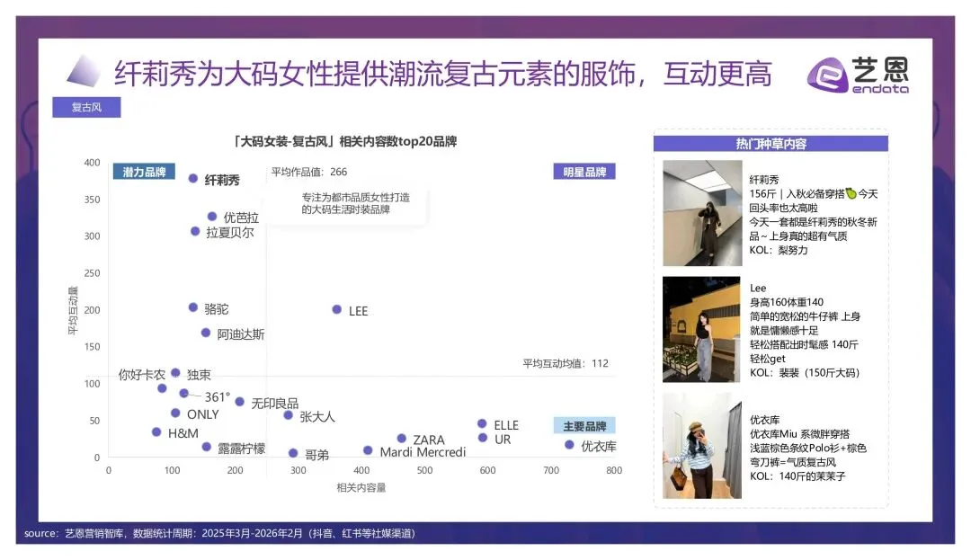Click the 专注为都市品质女性打造 tooltip text
The width and height of the screenshot is (971, 560).
coord(355,197)
